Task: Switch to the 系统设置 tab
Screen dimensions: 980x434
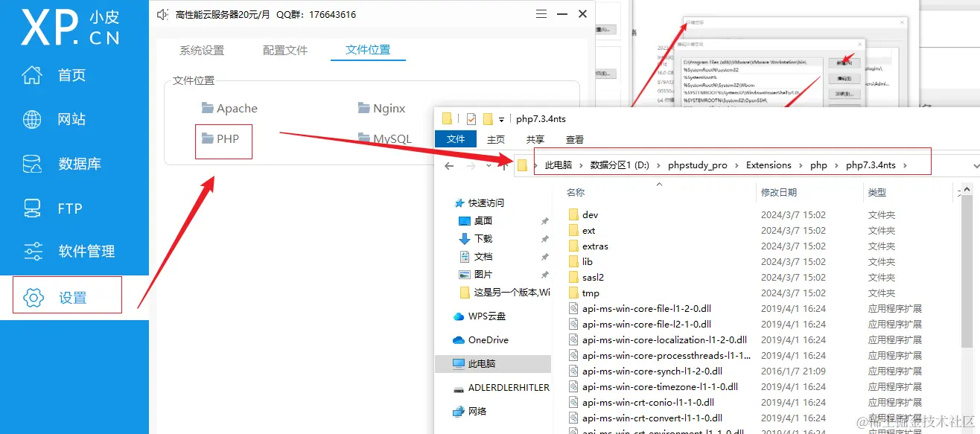Action: click(x=202, y=50)
